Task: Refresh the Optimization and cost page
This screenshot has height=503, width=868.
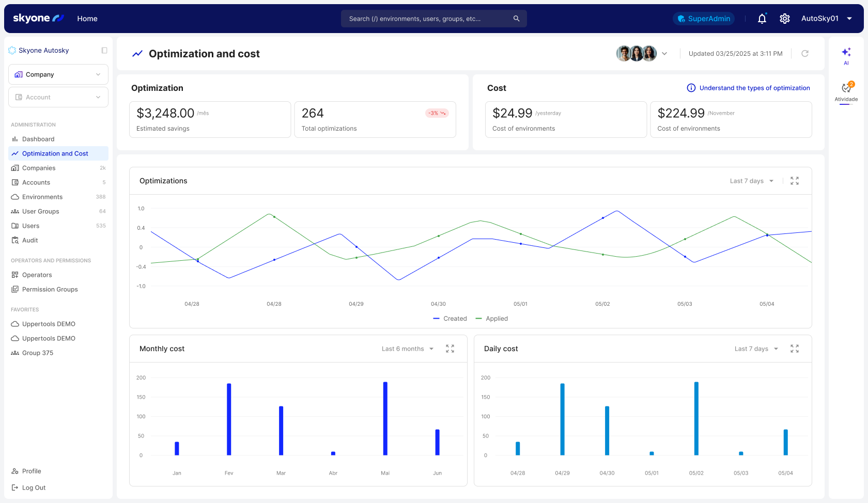Action: (x=805, y=53)
